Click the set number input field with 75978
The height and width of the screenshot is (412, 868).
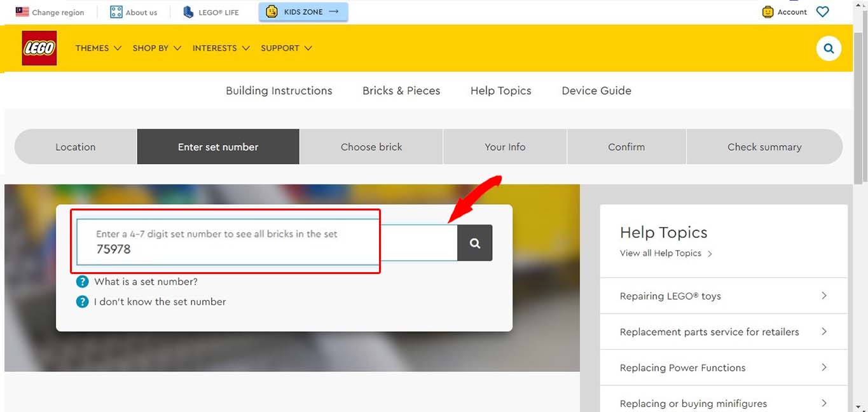pos(266,242)
